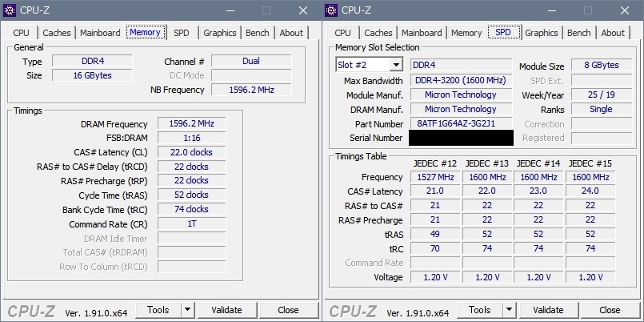The image size is (644, 322).
Task: Click the tRP 22 clocks value in the Memory tab
Action: [191, 180]
